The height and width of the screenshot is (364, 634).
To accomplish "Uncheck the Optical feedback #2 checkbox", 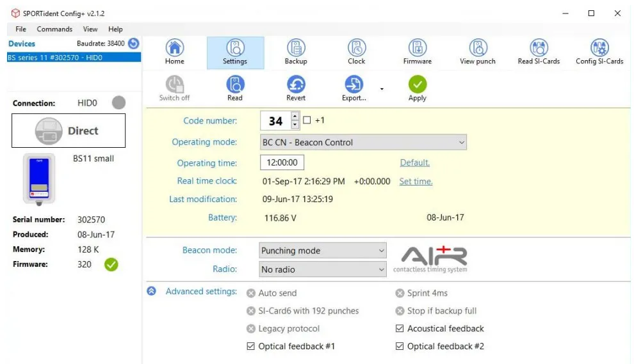I will coord(400,346).
